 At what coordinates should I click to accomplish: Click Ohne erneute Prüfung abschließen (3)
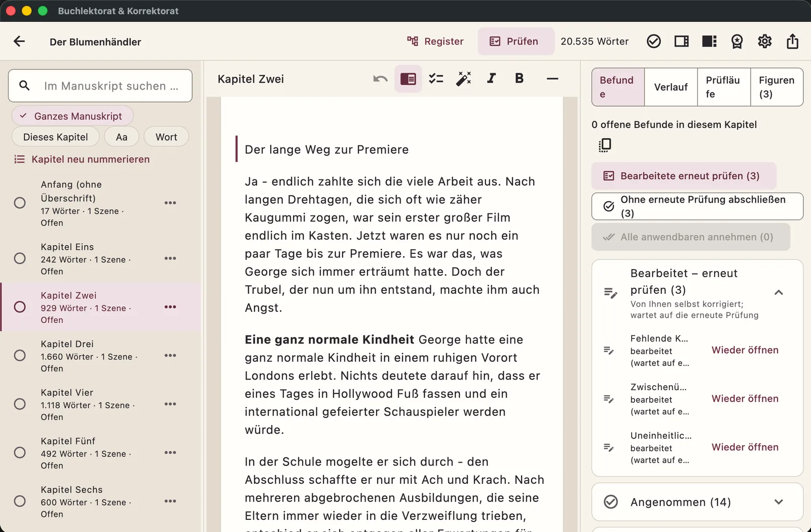(x=697, y=206)
